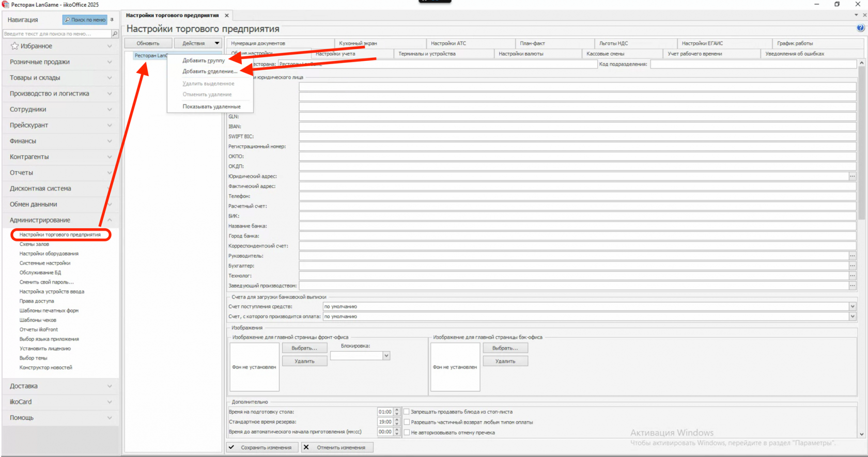Click the Сохранить изменения button

(x=262, y=447)
